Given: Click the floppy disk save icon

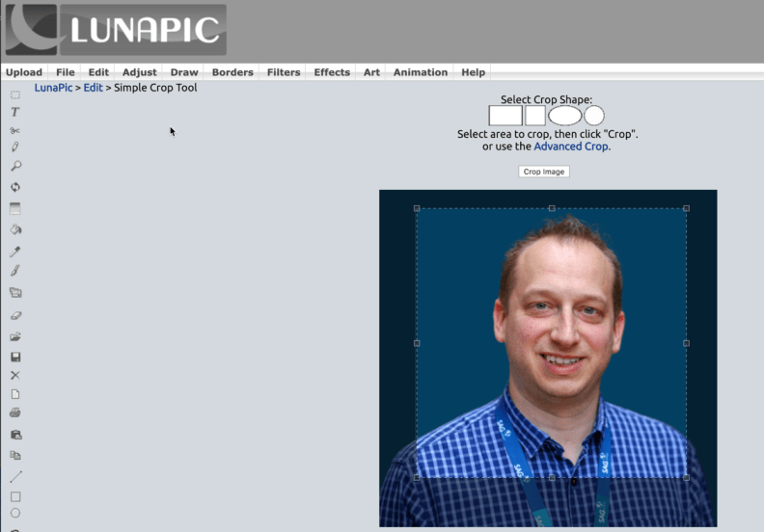Looking at the screenshot, I should (15, 357).
